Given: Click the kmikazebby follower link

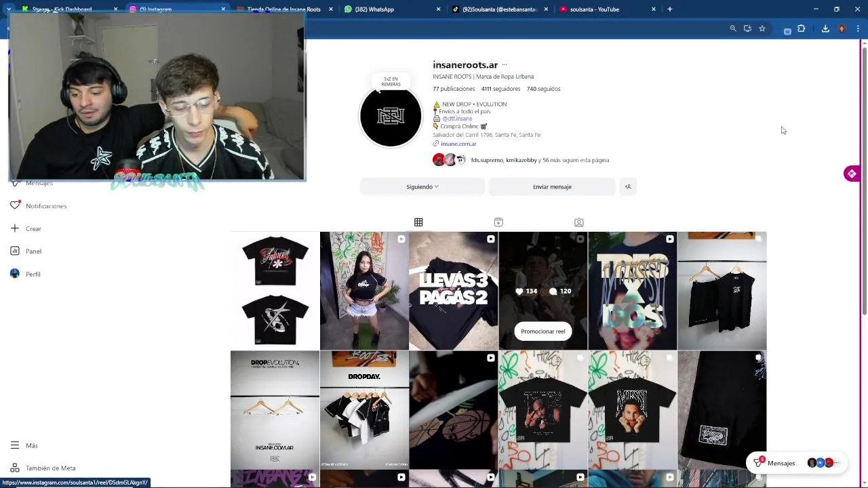Looking at the screenshot, I should click(x=521, y=160).
